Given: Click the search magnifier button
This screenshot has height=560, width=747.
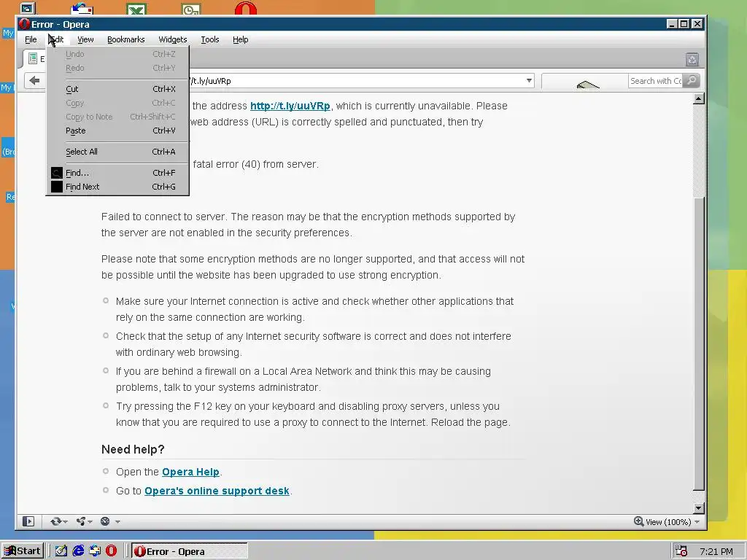Looking at the screenshot, I should tap(692, 80).
